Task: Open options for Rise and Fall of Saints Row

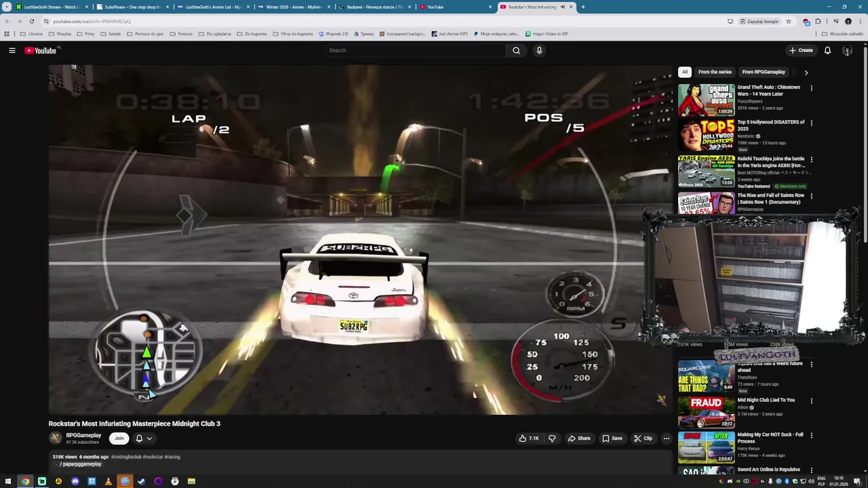Action: click(x=811, y=196)
